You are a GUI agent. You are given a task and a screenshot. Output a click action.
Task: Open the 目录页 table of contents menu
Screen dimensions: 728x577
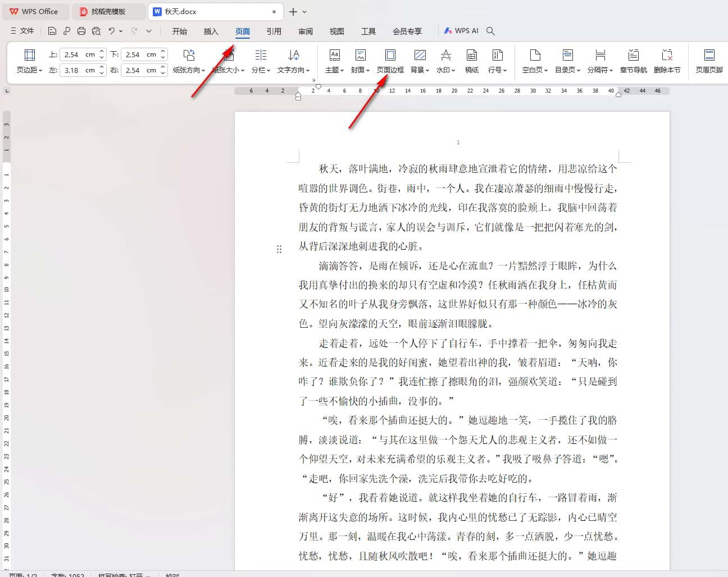click(567, 61)
